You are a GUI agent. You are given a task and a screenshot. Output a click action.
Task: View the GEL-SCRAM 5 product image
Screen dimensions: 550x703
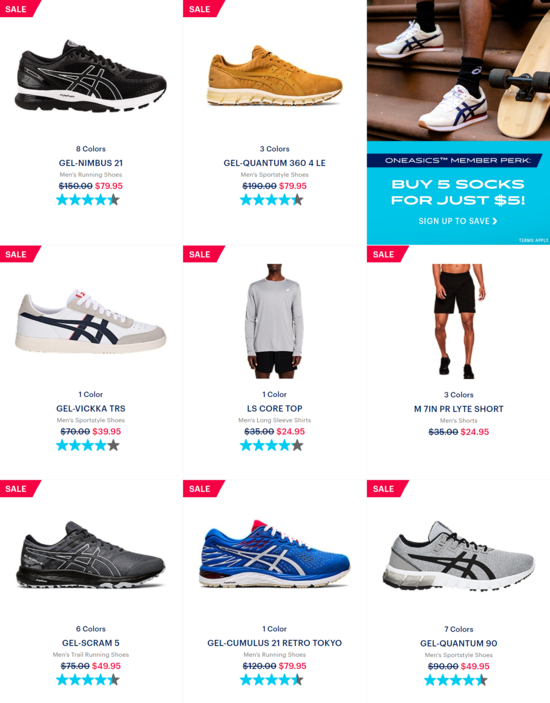(91, 555)
